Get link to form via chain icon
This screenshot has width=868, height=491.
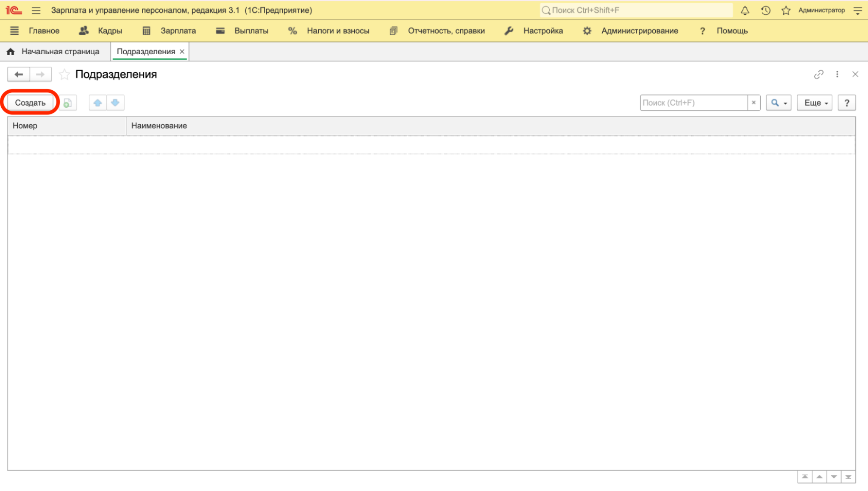coord(819,75)
